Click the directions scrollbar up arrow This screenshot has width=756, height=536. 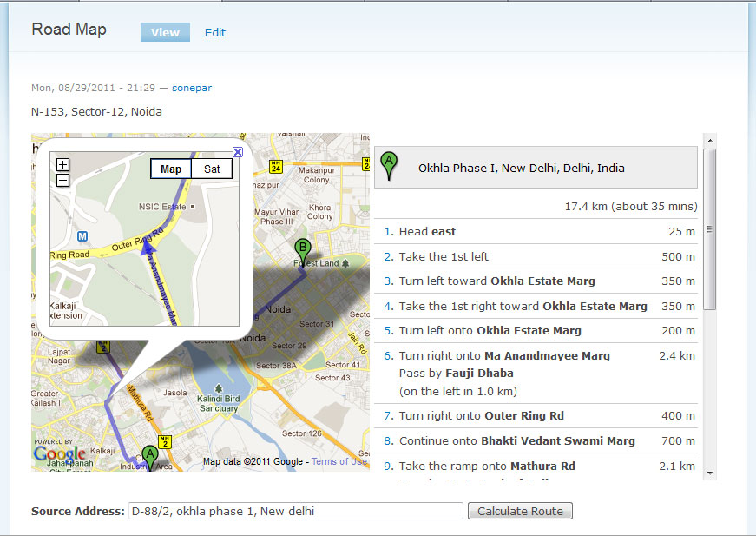click(x=710, y=141)
